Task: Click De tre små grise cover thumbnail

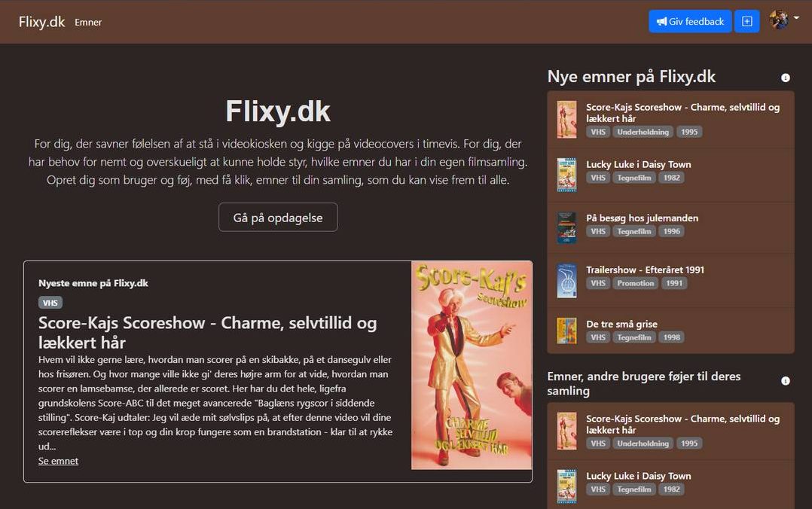Action: (566, 331)
